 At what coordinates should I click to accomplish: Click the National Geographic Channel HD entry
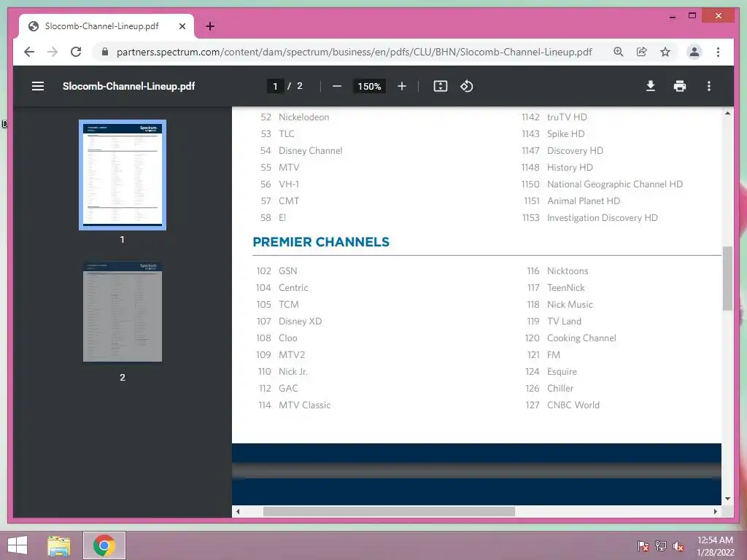(614, 184)
